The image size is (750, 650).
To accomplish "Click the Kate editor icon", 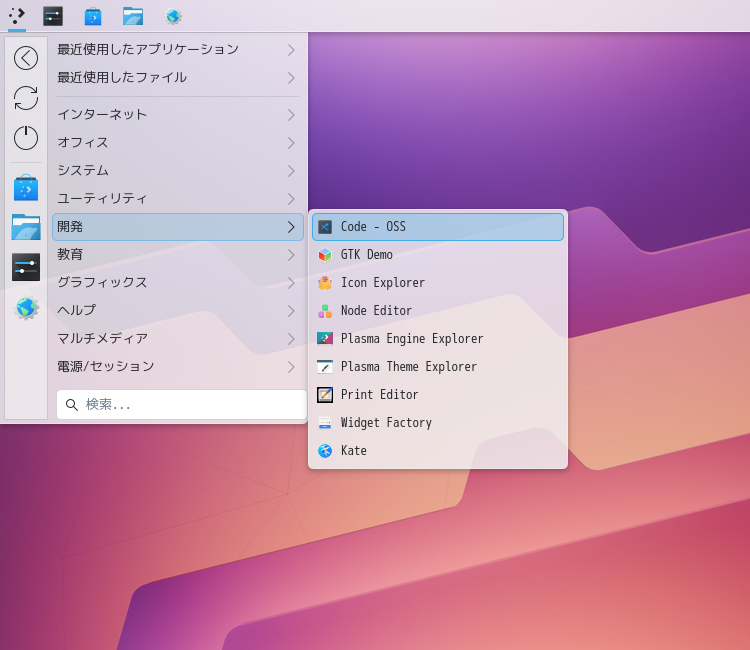I will click(x=325, y=451).
